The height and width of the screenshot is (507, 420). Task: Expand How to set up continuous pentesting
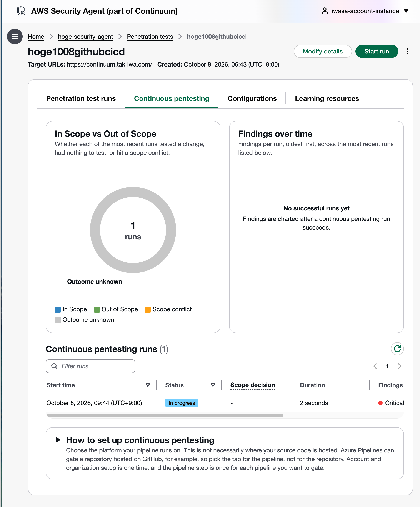[x=58, y=440]
